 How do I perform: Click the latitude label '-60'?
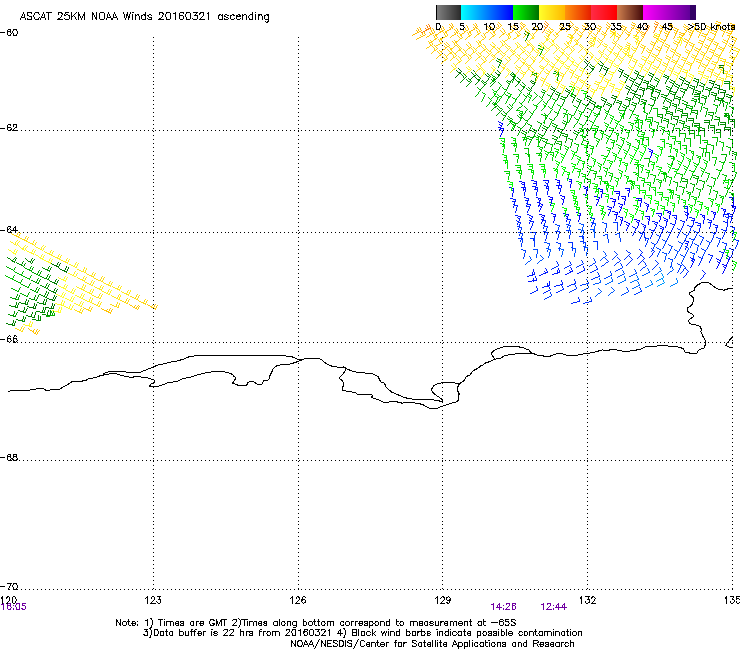pos(9,33)
